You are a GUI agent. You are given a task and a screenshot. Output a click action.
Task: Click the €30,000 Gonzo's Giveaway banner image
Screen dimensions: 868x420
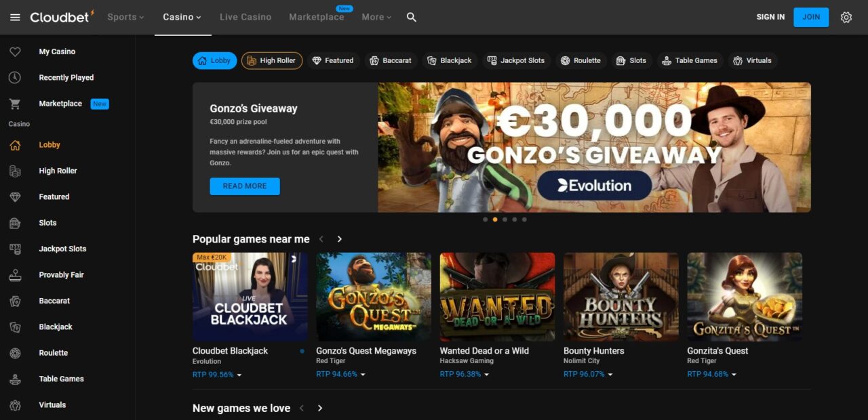(x=595, y=148)
